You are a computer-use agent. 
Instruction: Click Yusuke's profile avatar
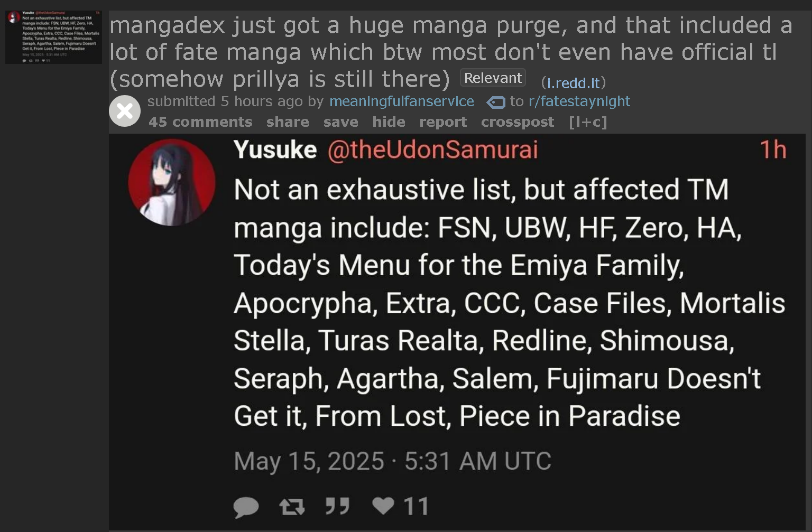click(x=172, y=182)
